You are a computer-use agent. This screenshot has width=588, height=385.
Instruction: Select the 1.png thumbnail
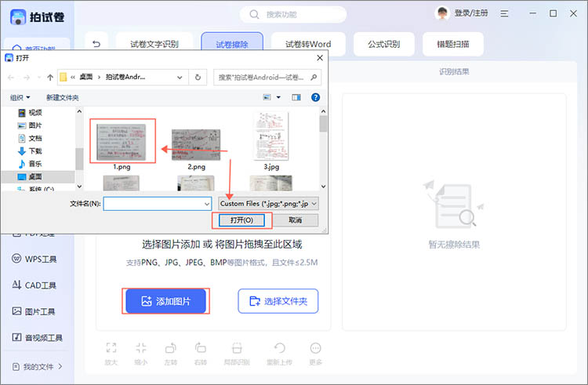122,142
